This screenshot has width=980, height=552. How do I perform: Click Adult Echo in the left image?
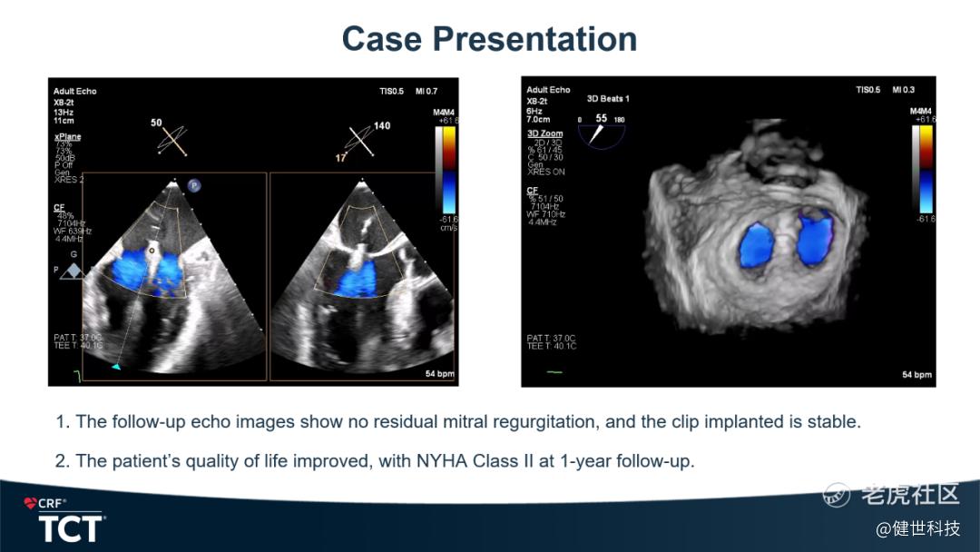(x=75, y=92)
